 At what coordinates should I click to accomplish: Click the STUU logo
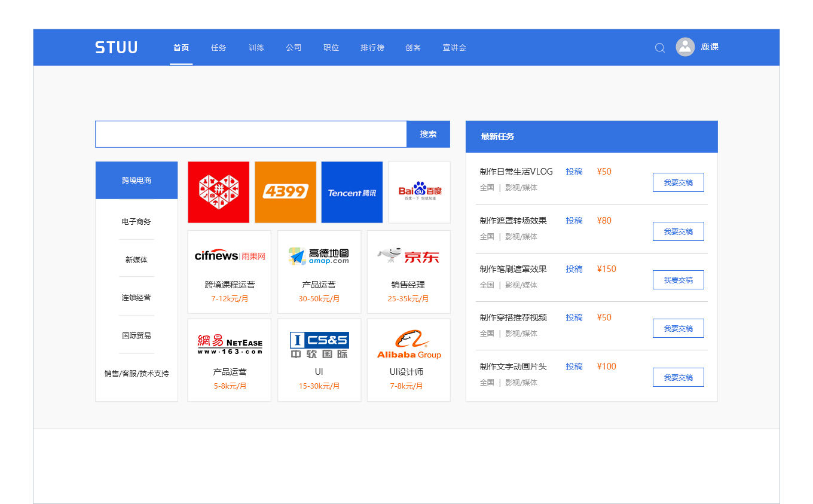116,47
